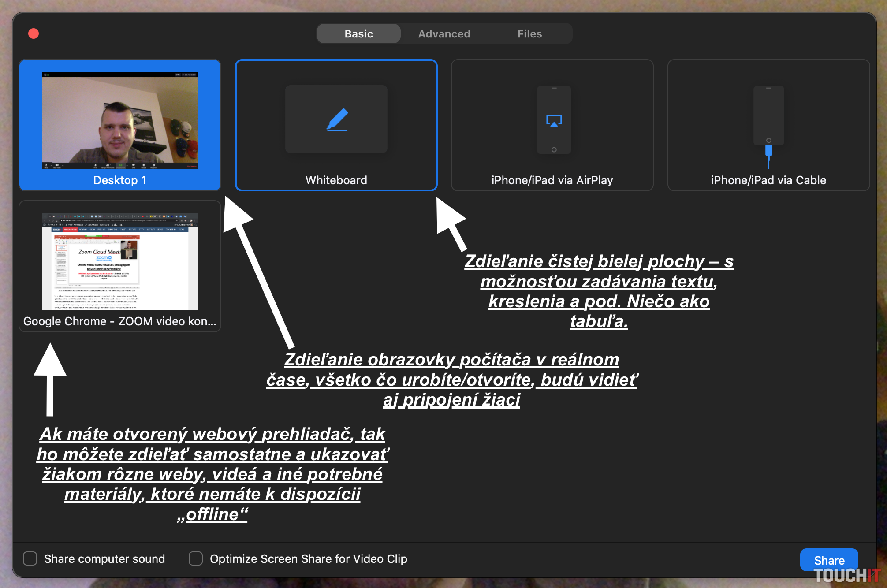Click the AirPlay screen-mirroring icon
This screenshot has height=588, width=887.
click(x=554, y=120)
